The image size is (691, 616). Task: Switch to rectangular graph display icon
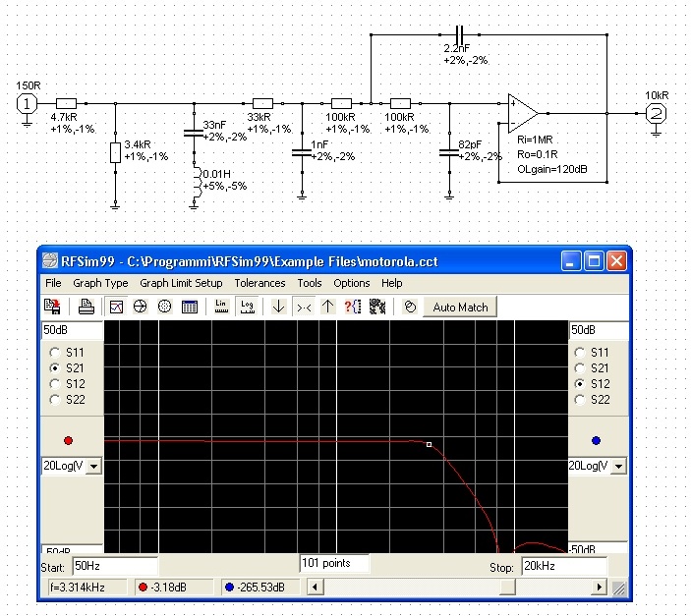pyautogui.click(x=117, y=307)
